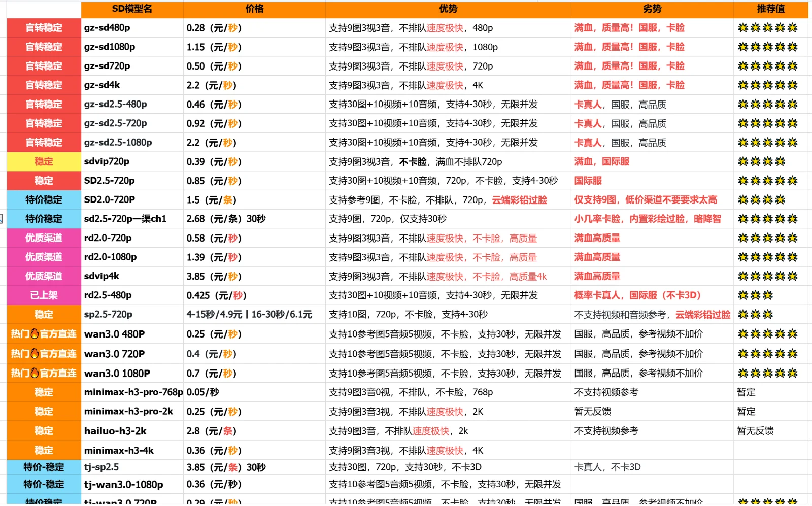
Task: Select the SD2.0-720P cell
Action: tap(132, 200)
